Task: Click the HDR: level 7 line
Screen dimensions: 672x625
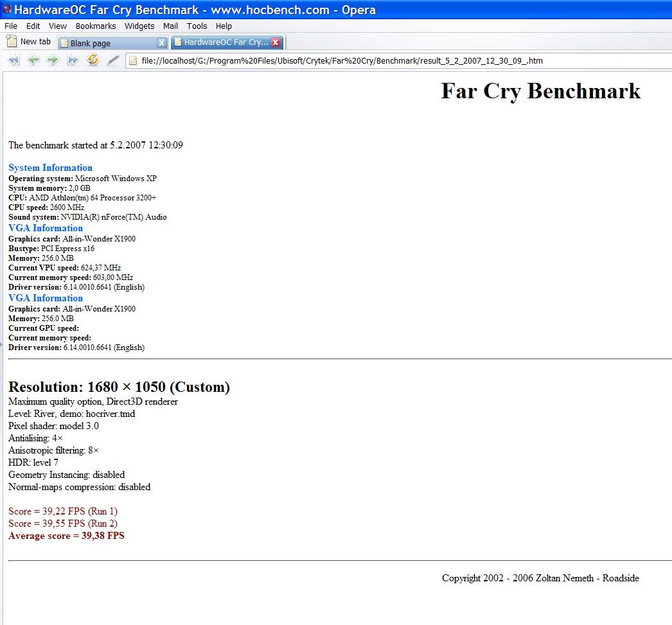Action: click(33, 462)
